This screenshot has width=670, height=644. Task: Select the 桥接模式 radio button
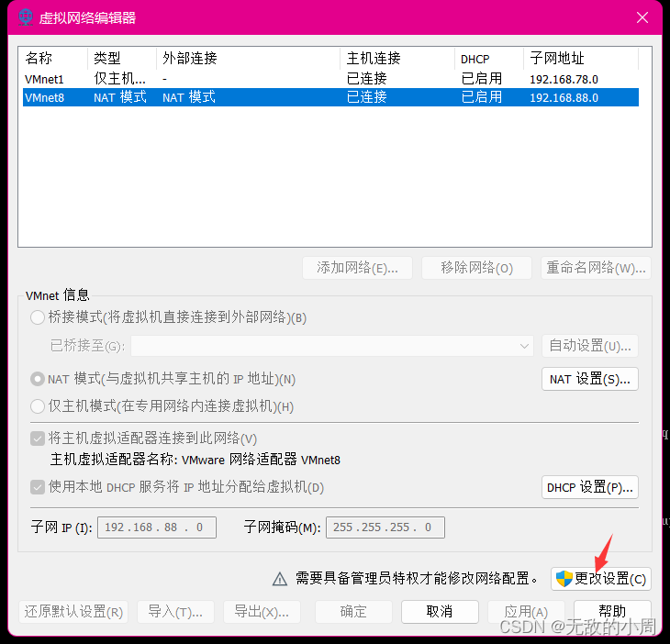pyautogui.click(x=38, y=317)
